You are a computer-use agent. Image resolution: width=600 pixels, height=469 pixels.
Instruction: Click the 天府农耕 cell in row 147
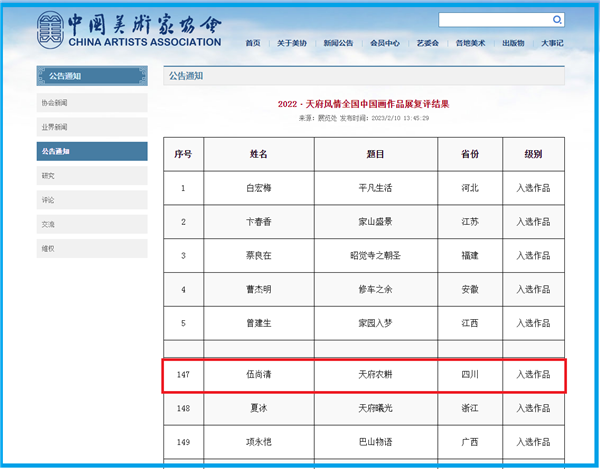pyautogui.click(x=375, y=375)
